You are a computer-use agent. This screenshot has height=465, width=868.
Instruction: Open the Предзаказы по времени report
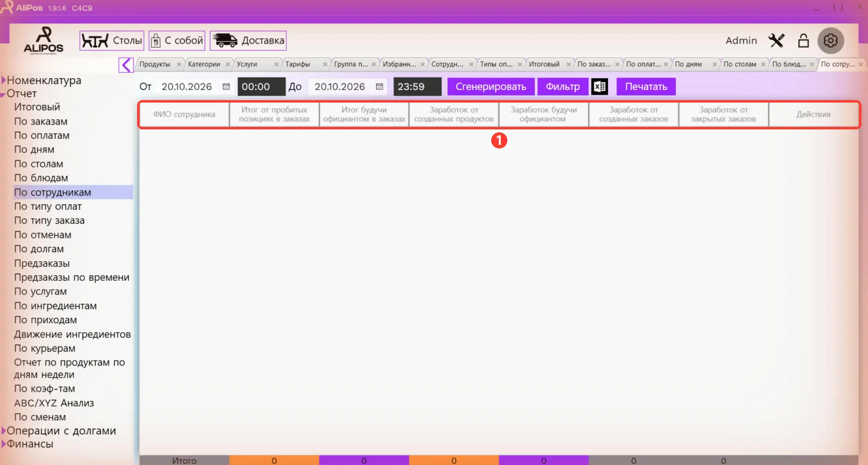(x=72, y=278)
